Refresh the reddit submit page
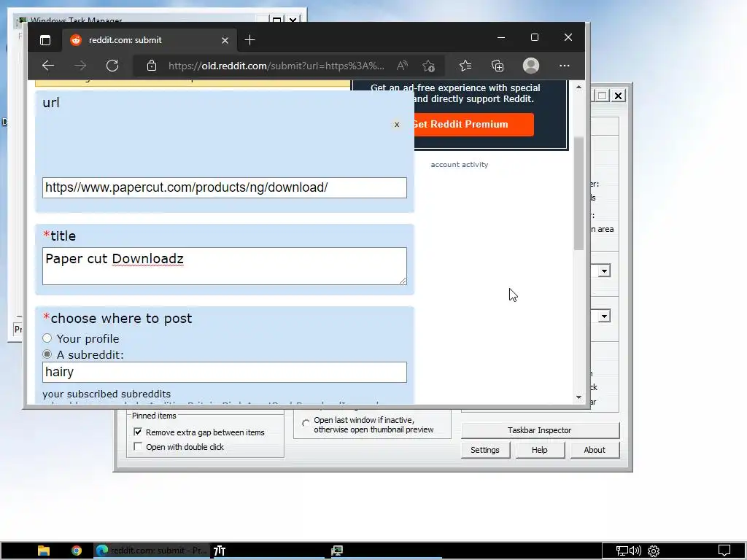Viewport: 747px width, 560px height. tap(112, 66)
